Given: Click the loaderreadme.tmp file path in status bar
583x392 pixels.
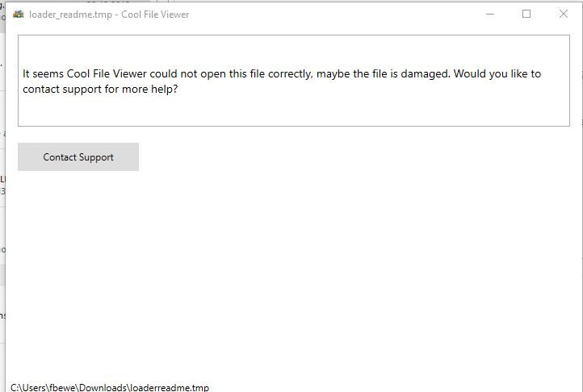Looking at the screenshot, I should [x=110, y=387].
